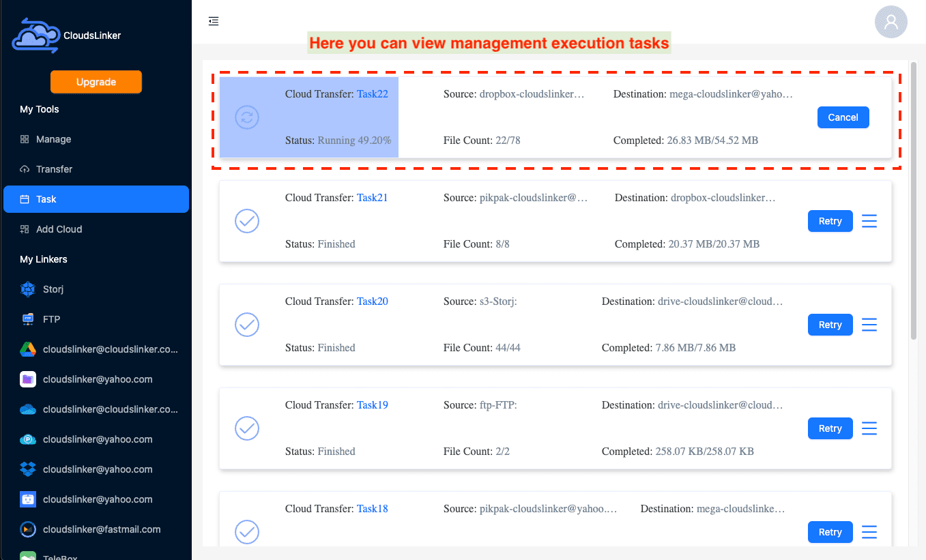The width and height of the screenshot is (926, 560).
Task: Click the purple Proton Drive account icon
Action: [28, 379]
